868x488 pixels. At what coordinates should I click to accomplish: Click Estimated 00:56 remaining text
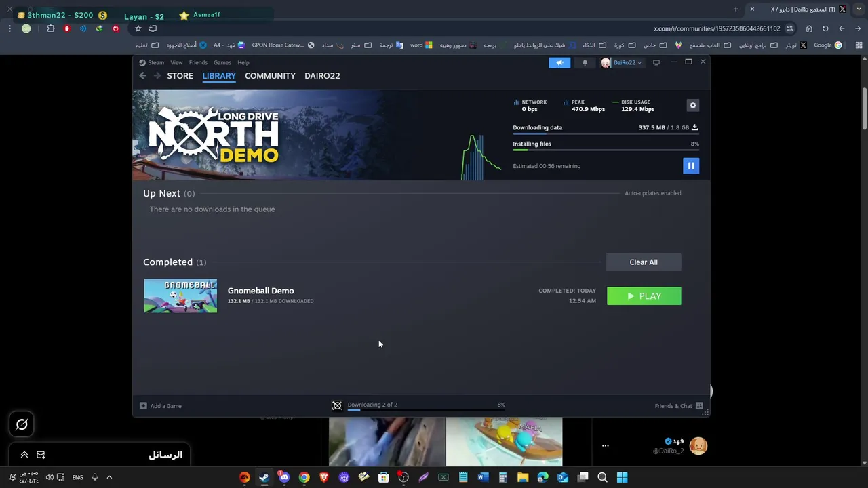point(547,166)
